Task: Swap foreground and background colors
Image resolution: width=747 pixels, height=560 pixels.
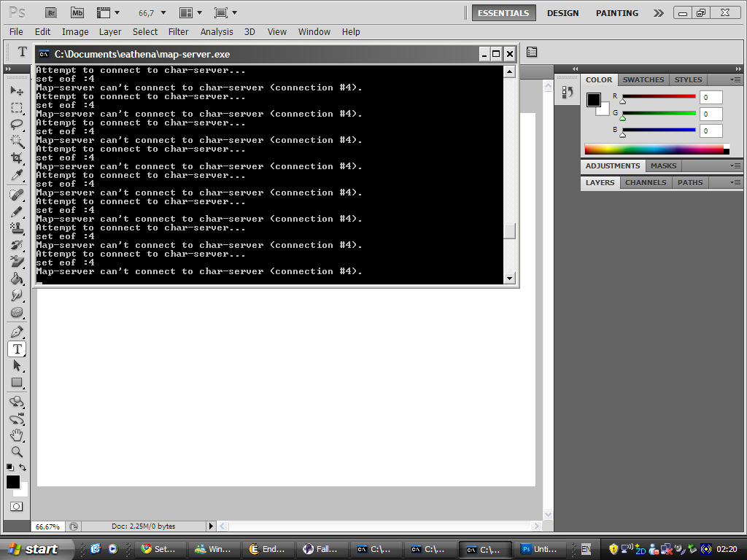Action: click(x=23, y=467)
